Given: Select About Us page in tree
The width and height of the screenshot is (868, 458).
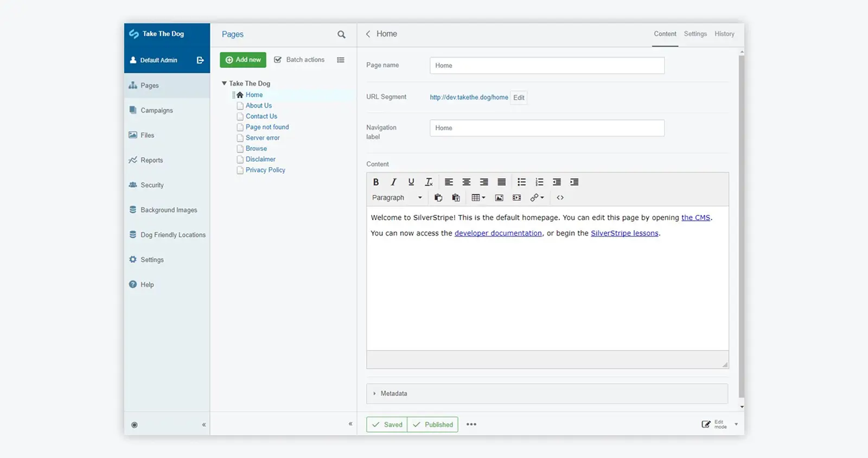Looking at the screenshot, I should [259, 106].
